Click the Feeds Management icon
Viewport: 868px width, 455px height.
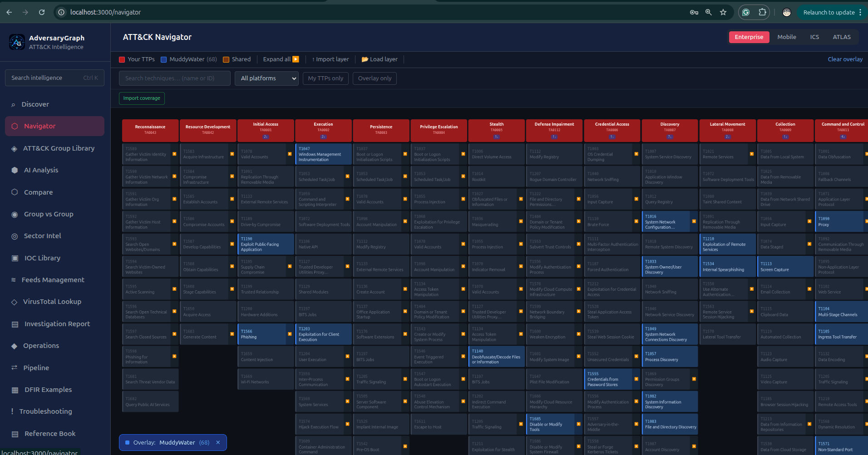(x=14, y=280)
